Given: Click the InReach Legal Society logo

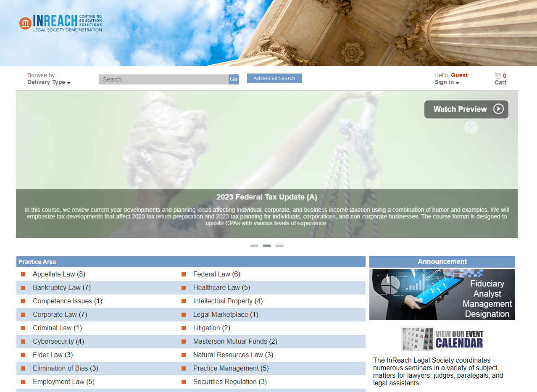Looking at the screenshot, I should [61, 23].
